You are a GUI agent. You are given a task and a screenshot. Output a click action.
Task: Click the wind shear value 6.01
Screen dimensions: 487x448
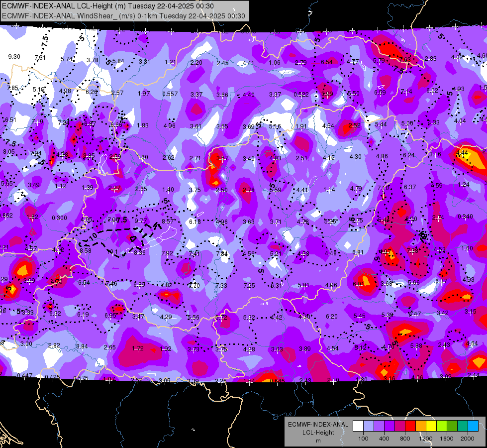359,284
